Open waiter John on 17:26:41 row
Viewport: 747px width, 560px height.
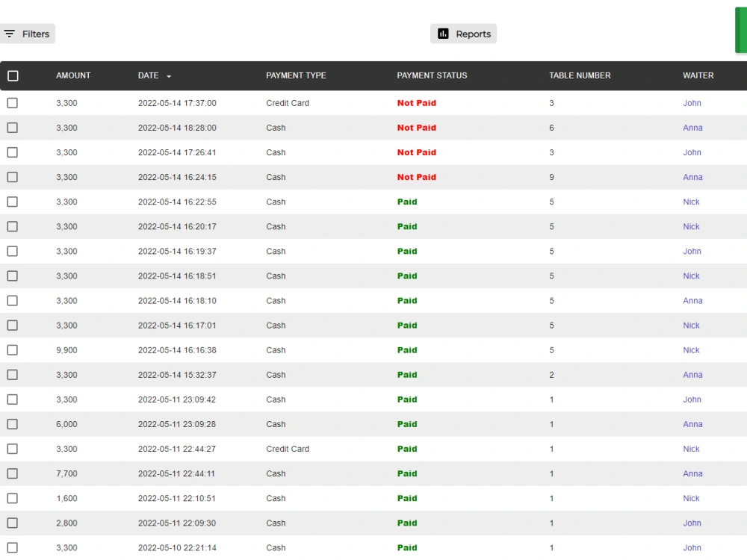pos(692,152)
